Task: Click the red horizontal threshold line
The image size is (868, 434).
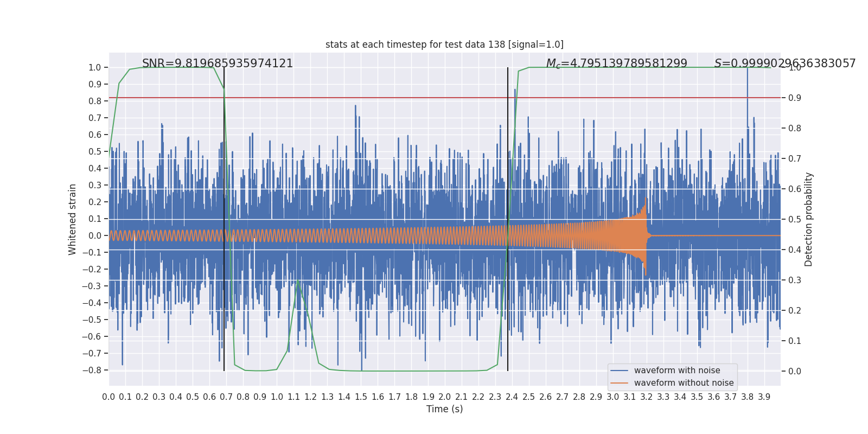Action: [x=445, y=98]
